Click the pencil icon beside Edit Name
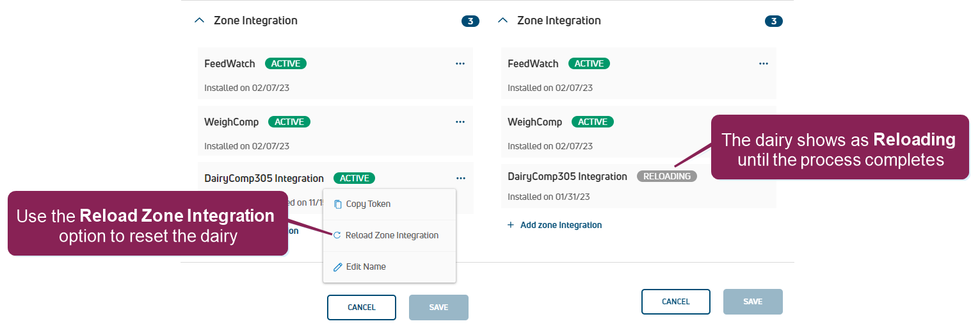This screenshot has width=980, height=328. click(338, 267)
